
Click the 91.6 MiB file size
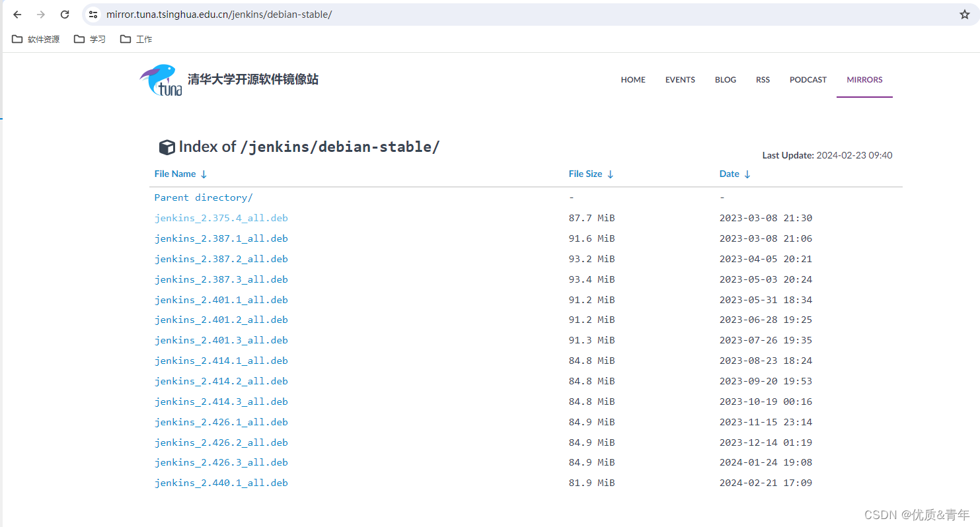(x=592, y=238)
